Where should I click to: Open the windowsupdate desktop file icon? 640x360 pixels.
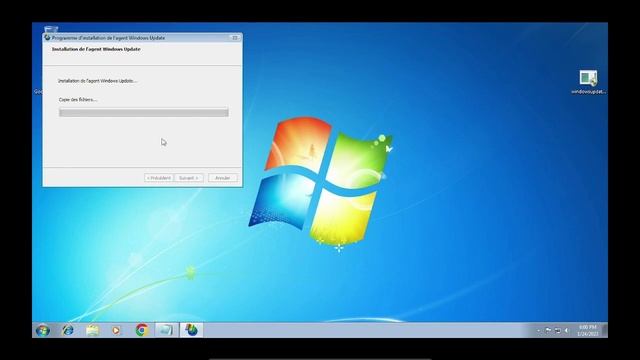588,82
